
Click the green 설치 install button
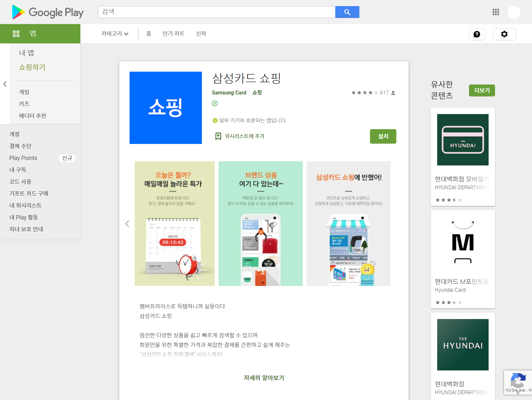click(x=383, y=136)
